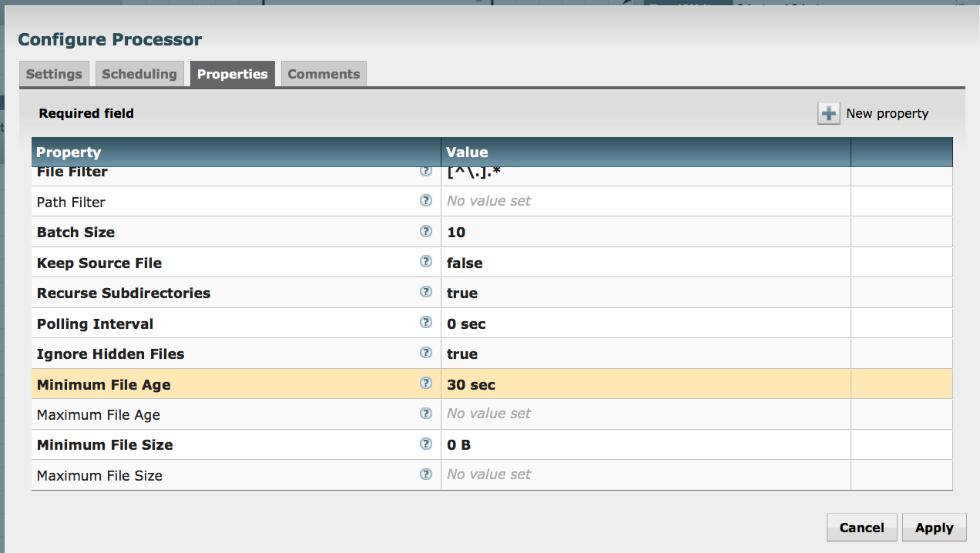Open the Scheduling tab

click(139, 73)
